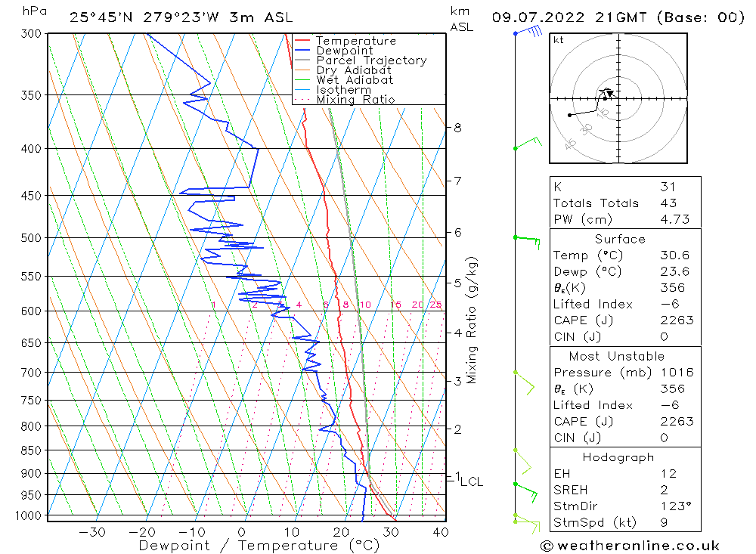Click the surface Temp value 30.6
The height and width of the screenshot is (554, 756).
click(x=675, y=255)
